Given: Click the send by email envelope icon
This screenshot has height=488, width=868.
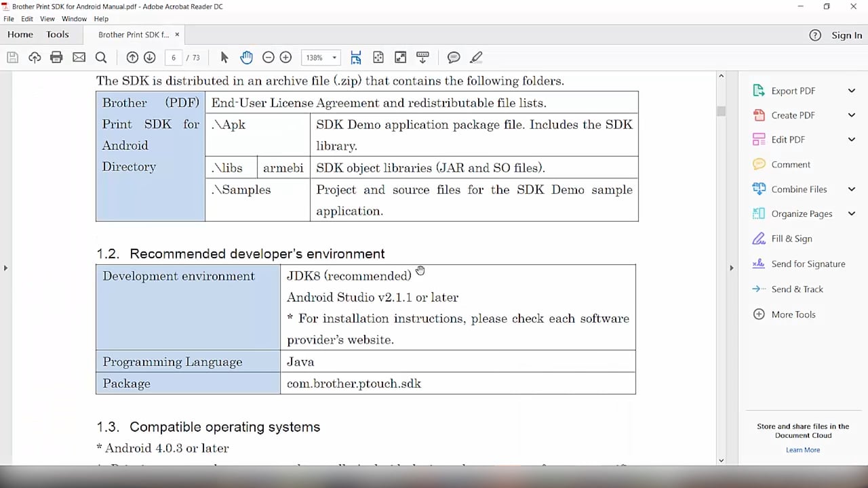Looking at the screenshot, I should click(79, 58).
